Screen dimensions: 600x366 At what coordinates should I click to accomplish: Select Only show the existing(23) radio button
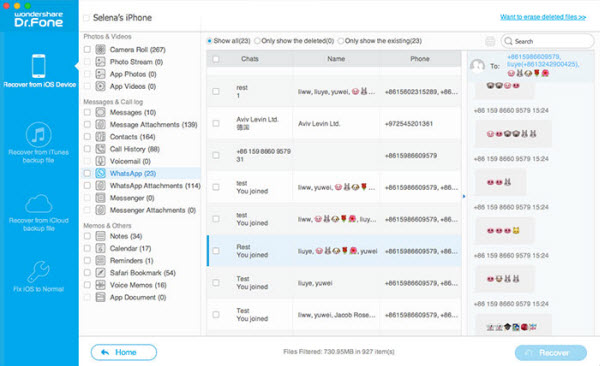pyautogui.click(x=341, y=41)
